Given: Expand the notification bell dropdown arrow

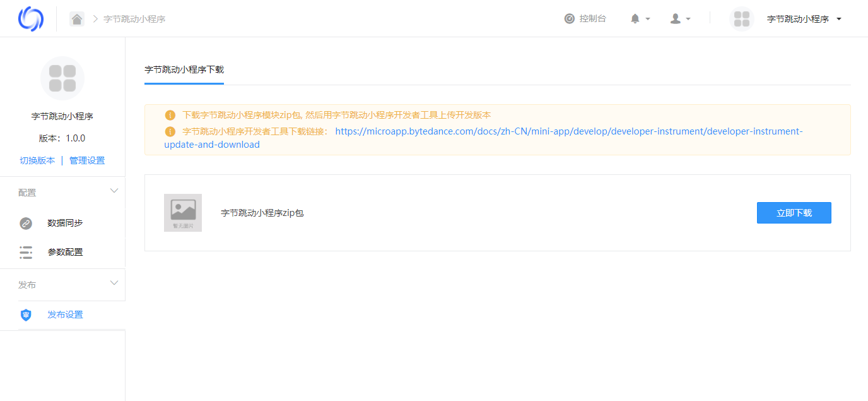Looking at the screenshot, I should [648, 20].
